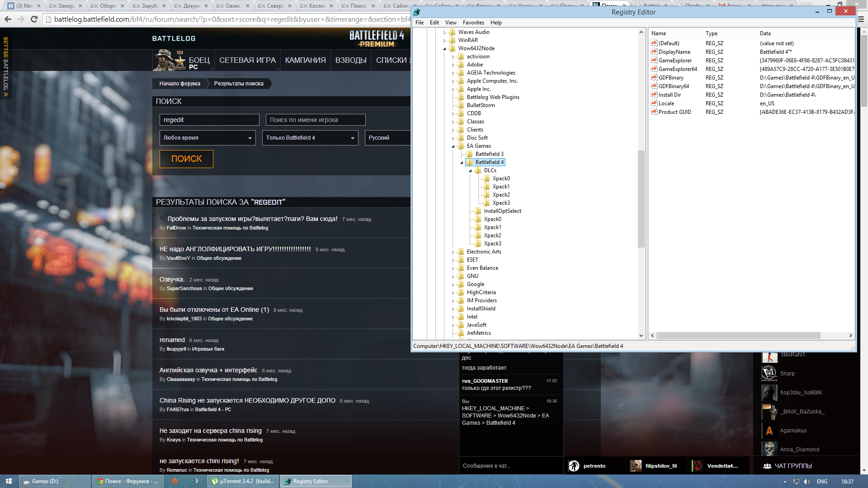This screenshot has width=868, height=488.
Task: Click the Name column header in values pane
Action: click(x=675, y=33)
